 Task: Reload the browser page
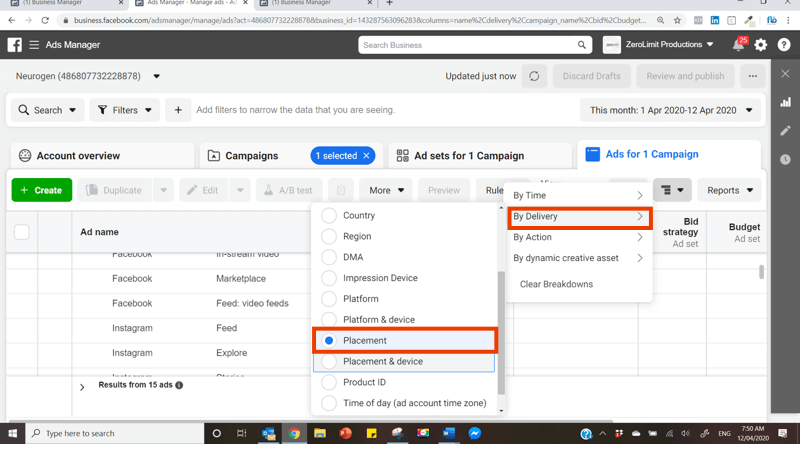pos(45,20)
